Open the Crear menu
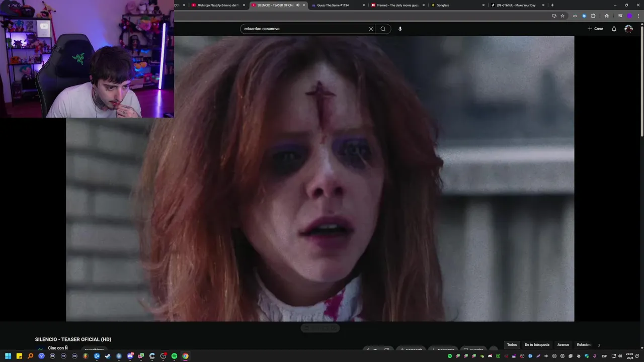 (x=595, y=29)
